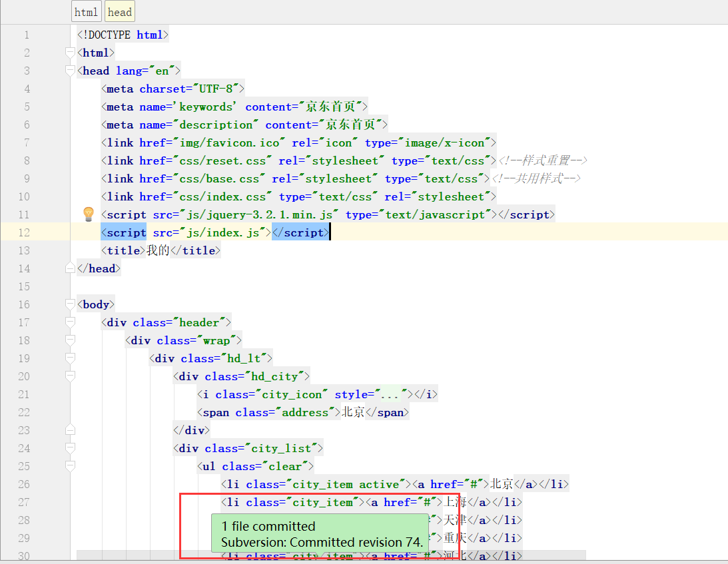Click the </head> fold end marker on line 14

[x=70, y=268]
